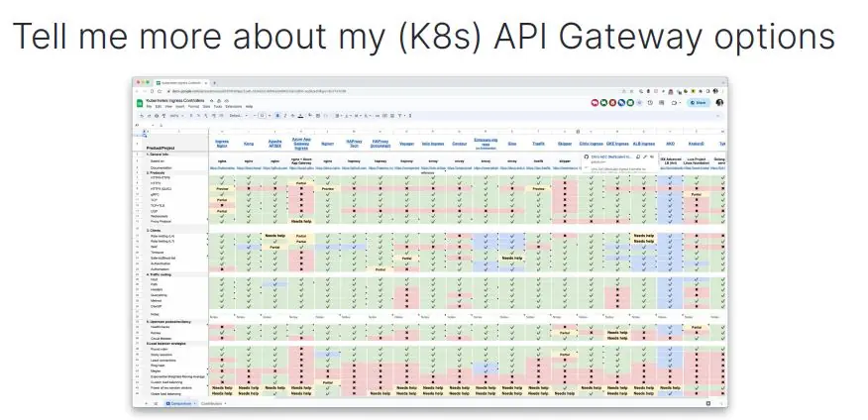
Task: Close the Kubernetes Ingress Controllers browser tab
Action: pos(206,83)
